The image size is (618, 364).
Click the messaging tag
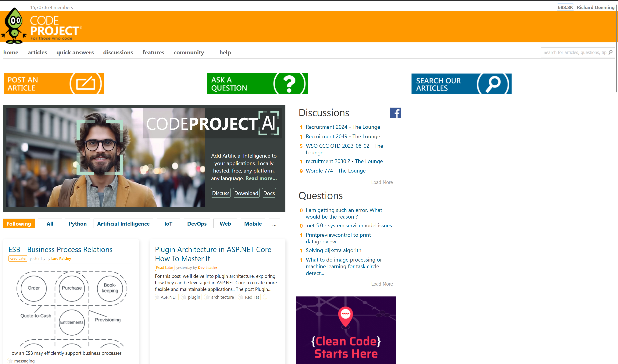click(24, 361)
